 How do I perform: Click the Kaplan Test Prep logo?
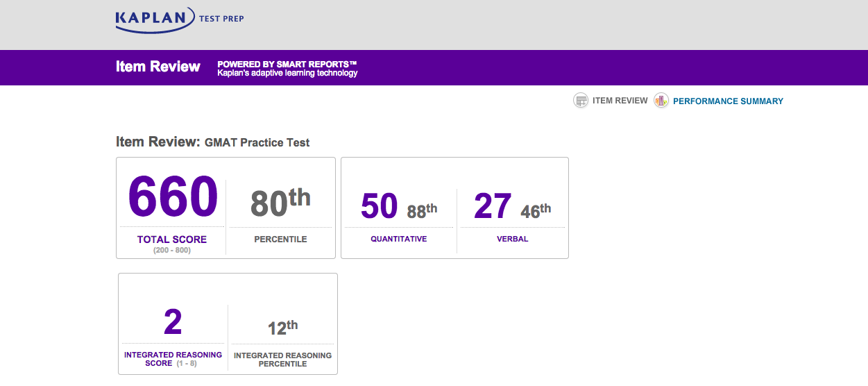[180, 19]
